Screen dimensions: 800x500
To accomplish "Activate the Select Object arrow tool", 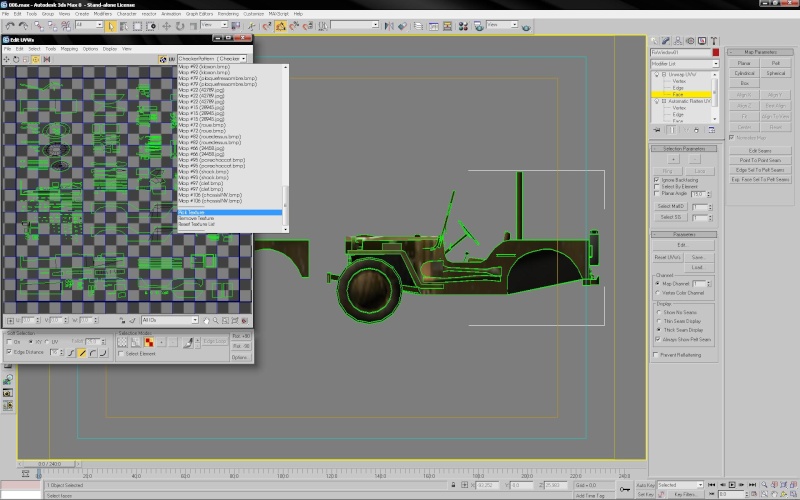I will pyautogui.click(x=110, y=26).
